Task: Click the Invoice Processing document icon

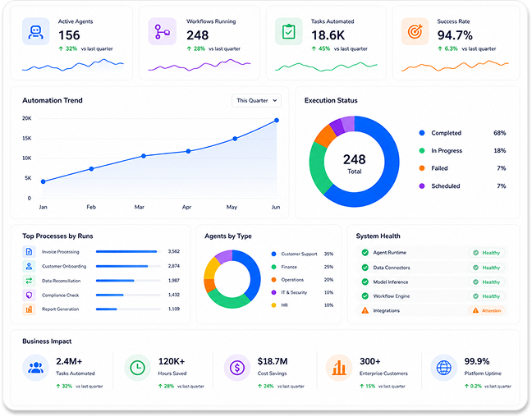Action: tap(30, 252)
